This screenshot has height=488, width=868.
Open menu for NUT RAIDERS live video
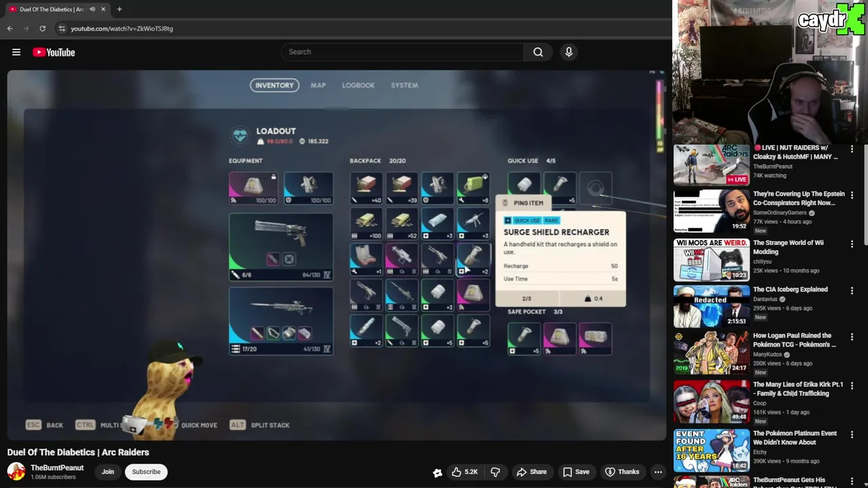point(852,148)
